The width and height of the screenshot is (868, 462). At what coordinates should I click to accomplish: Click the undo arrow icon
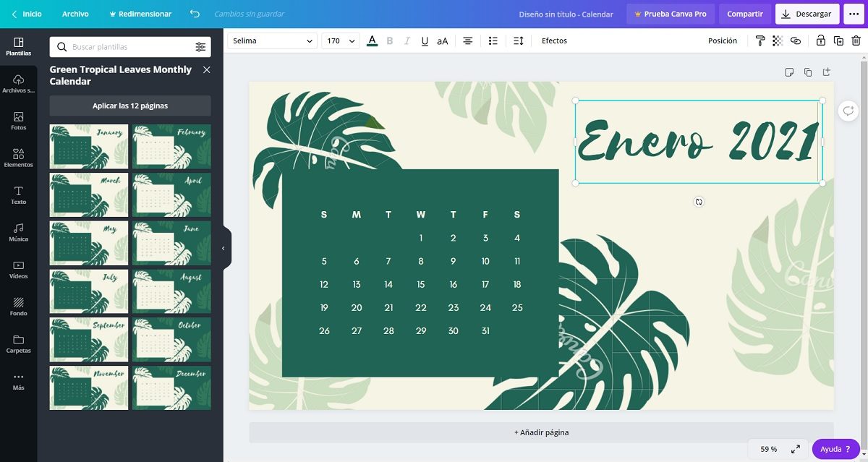195,14
